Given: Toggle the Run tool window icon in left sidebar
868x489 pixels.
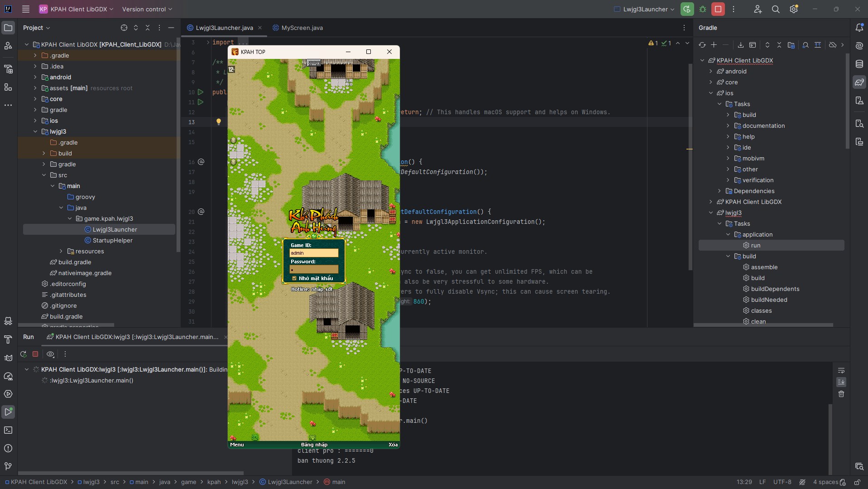Looking at the screenshot, I should 8,412.
